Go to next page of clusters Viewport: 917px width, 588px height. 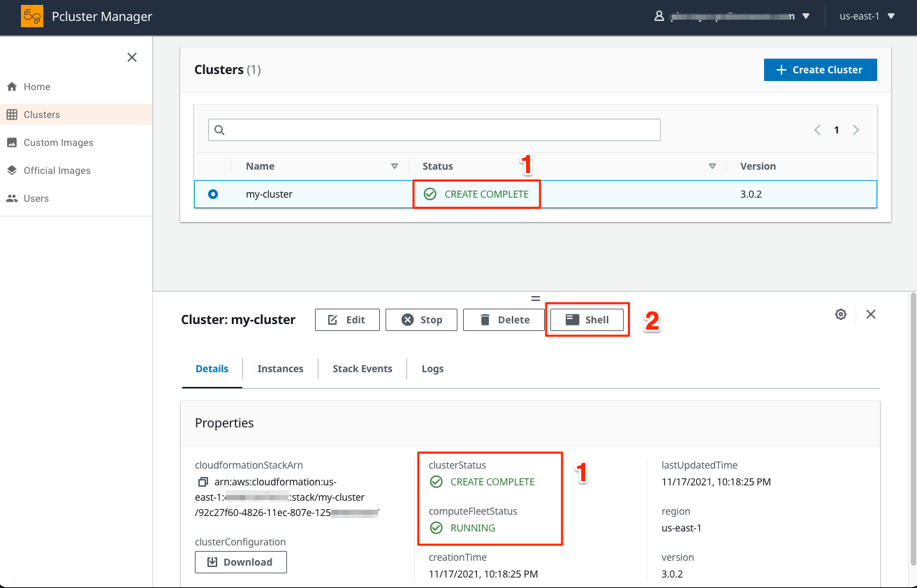point(856,130)
